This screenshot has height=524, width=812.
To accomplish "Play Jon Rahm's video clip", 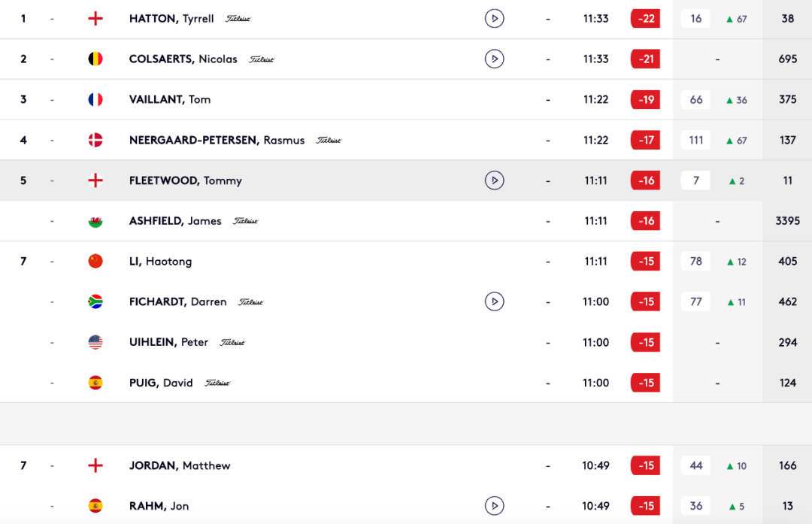I will click(494, 506).
